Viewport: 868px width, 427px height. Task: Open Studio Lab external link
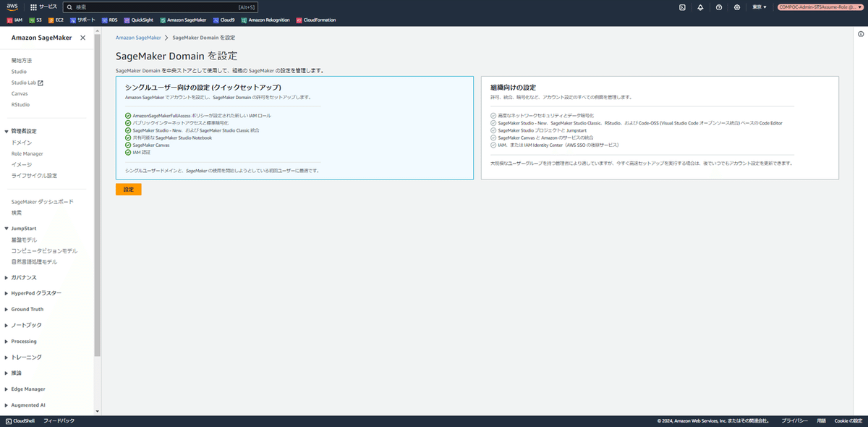27,83
